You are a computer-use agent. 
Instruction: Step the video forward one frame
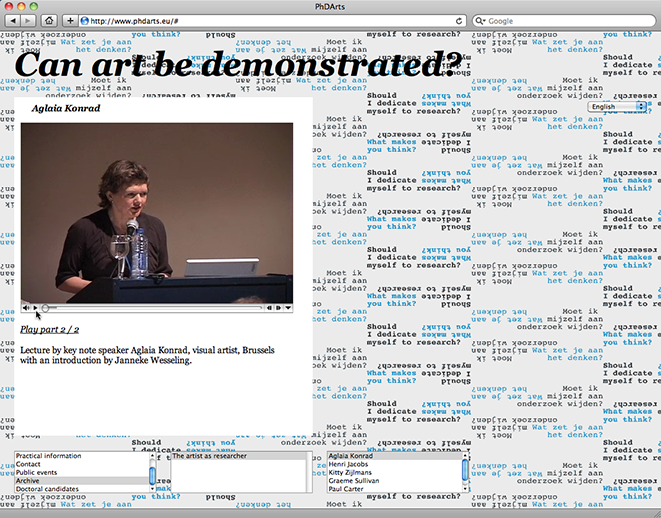click(278, 308)
